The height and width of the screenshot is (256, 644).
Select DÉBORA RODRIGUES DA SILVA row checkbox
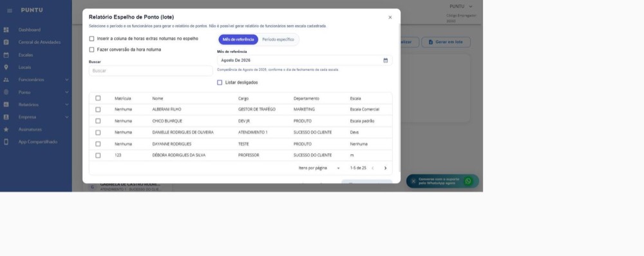point(98,155)
